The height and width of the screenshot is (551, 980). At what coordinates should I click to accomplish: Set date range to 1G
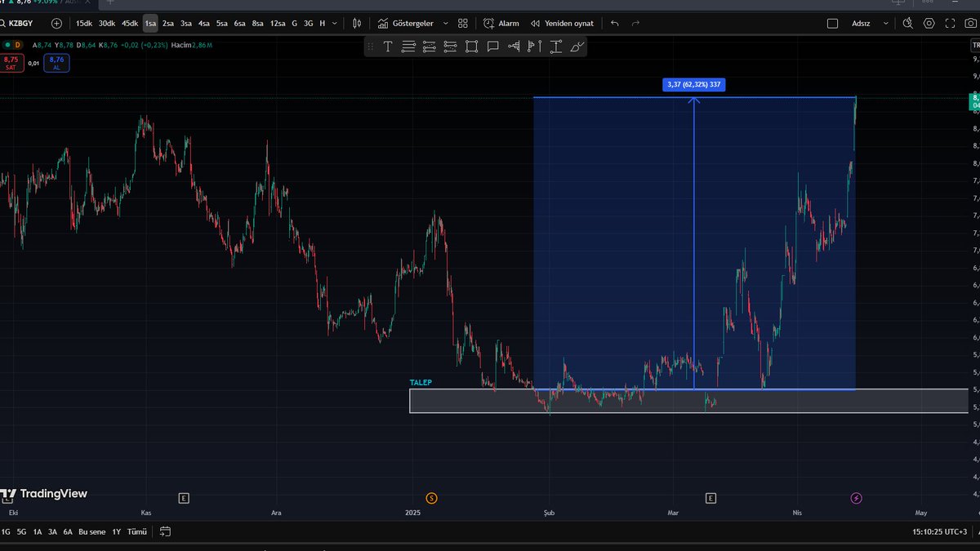tap(6, 531)
